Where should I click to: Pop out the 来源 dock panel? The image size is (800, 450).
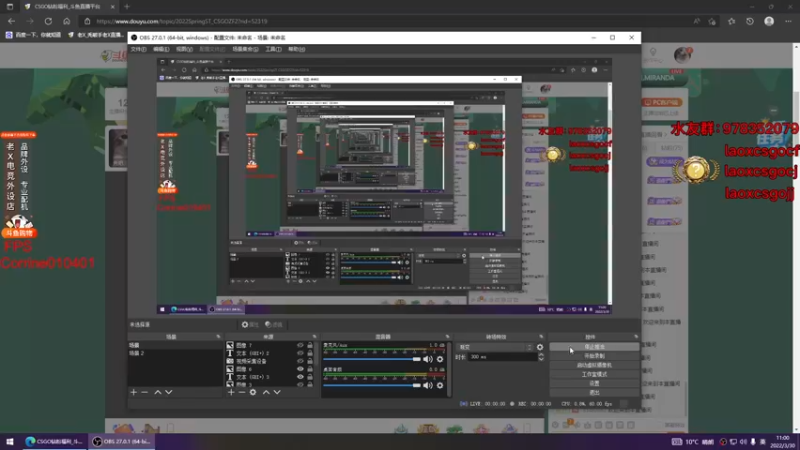tap(314, 337)
